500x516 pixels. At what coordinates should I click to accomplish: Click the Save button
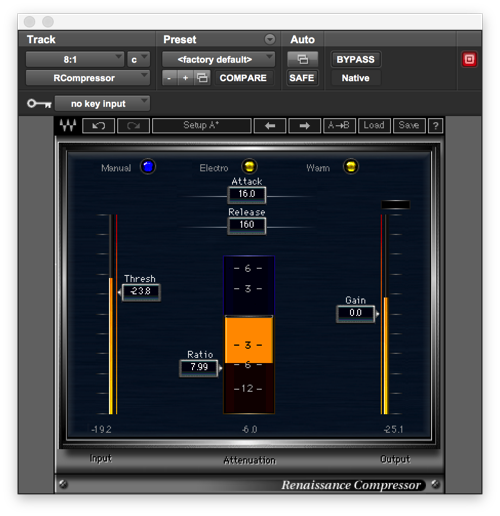pyautogui.click(x=409, y=126)
